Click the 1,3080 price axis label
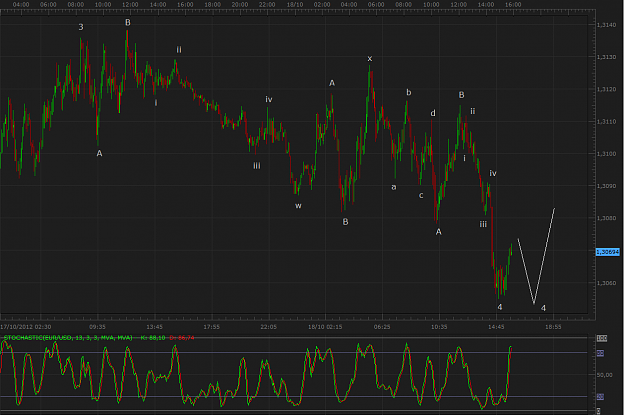The height and width of the screenshot is (415, 625). [x=606, y=218]
